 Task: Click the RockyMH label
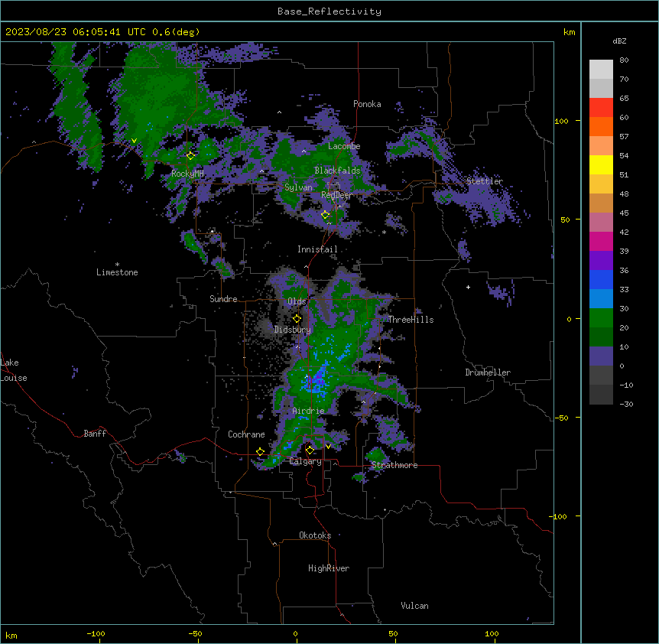pyautogui.click(x=187, y=174)
